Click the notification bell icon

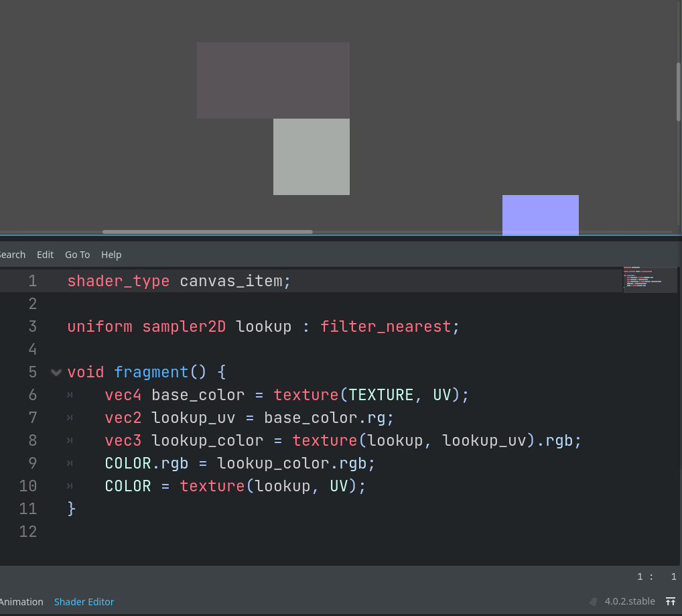pyautogui.click(x=592, y=601)
